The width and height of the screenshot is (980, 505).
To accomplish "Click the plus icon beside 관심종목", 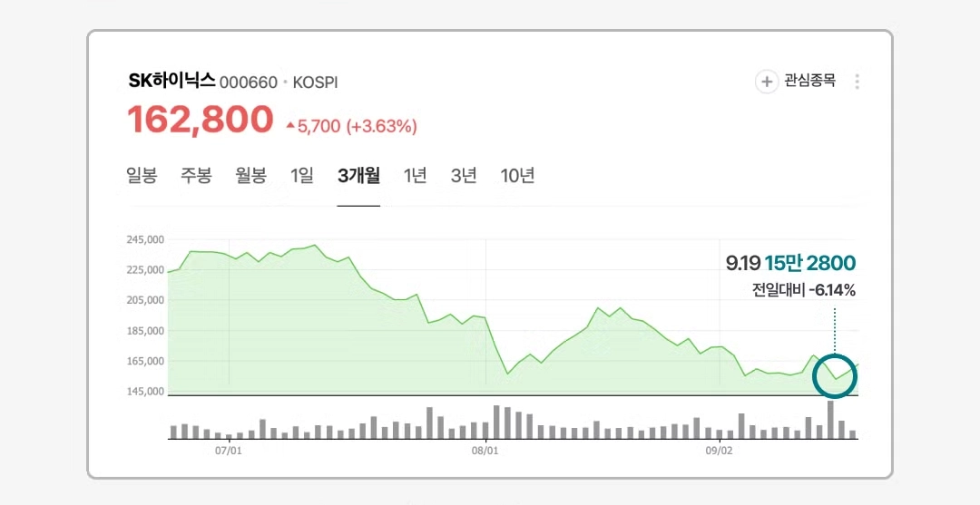I will 767,82.
